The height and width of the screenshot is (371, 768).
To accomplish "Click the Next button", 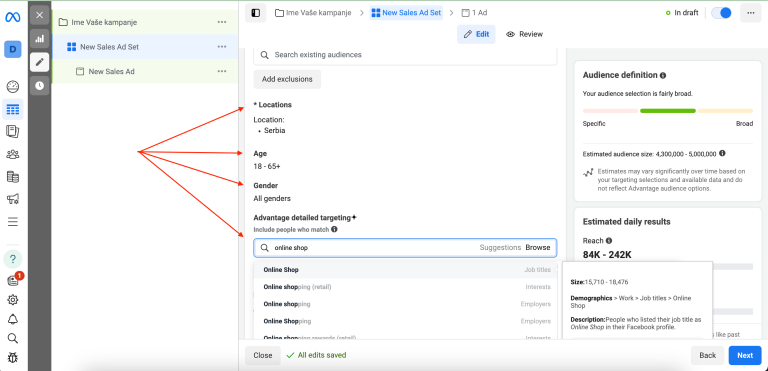I will (745, 355).
